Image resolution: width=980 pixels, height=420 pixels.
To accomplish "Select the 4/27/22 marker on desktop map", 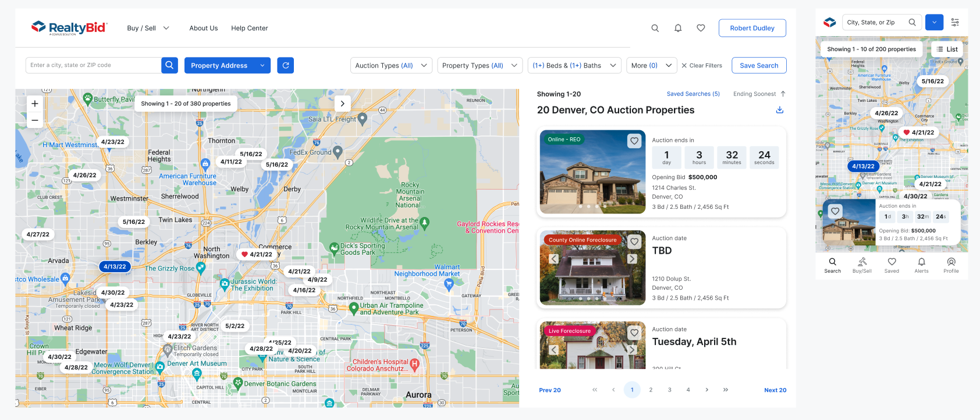I will click(x=38, y=234).
